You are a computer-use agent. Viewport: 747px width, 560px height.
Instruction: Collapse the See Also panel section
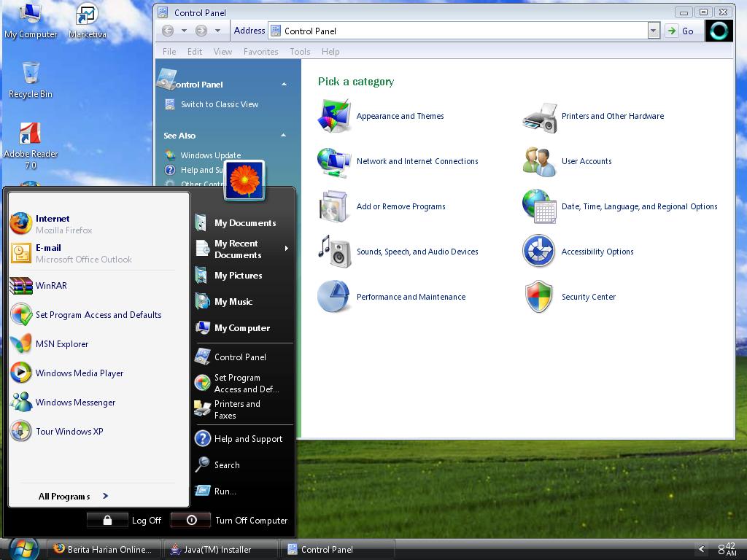point(284,135)
